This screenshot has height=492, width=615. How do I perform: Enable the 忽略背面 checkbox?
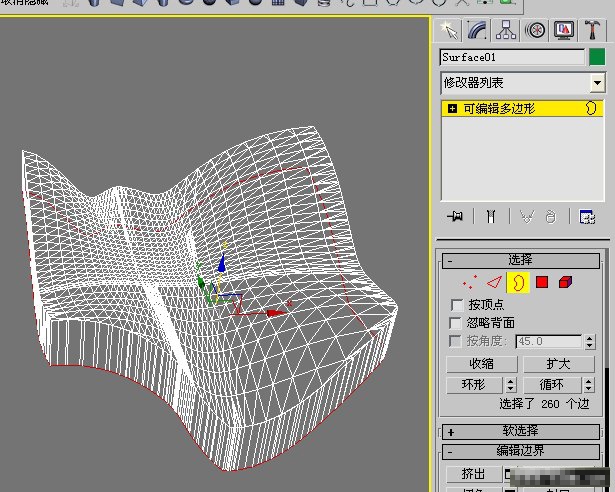[x=455, y=323]
